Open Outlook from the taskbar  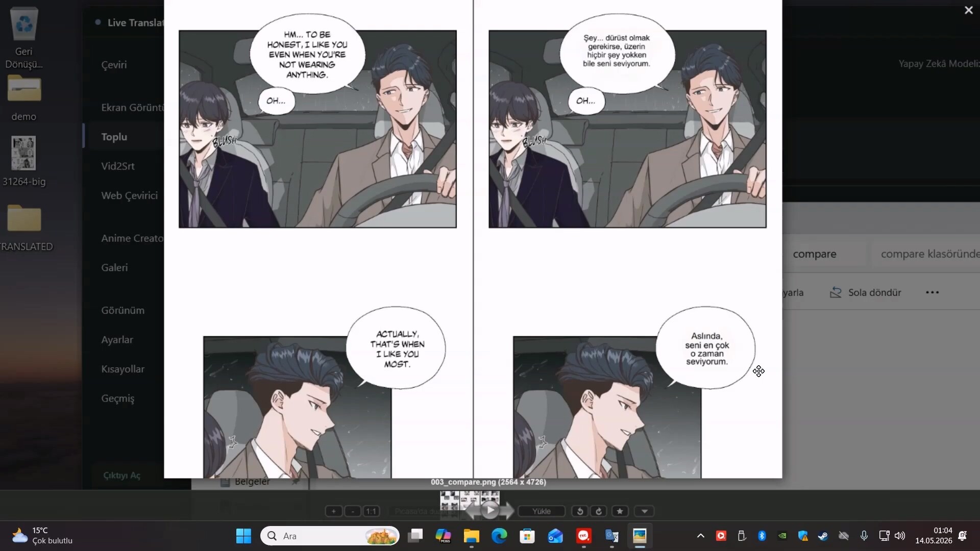555,536
